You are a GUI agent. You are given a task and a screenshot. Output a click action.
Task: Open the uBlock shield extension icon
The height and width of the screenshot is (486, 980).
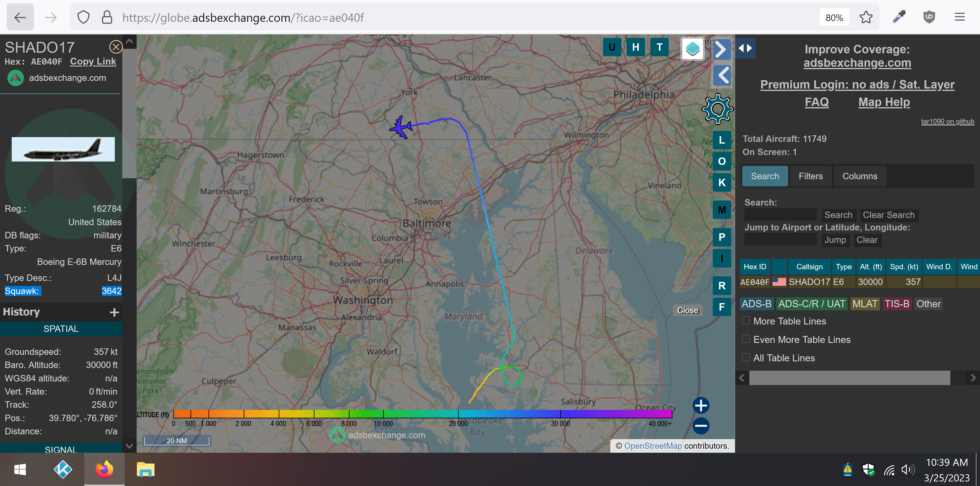(929, 17)
